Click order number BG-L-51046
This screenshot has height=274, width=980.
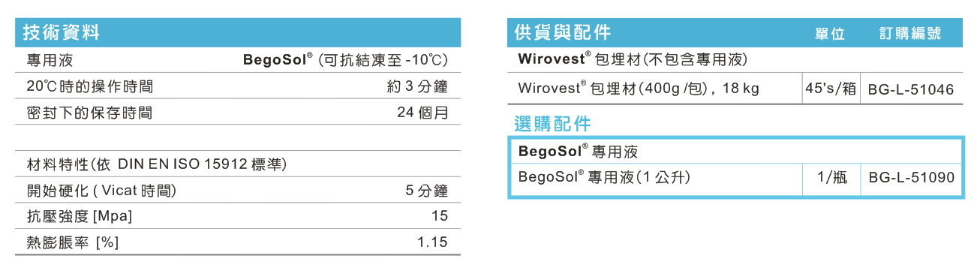pos(911,89)
